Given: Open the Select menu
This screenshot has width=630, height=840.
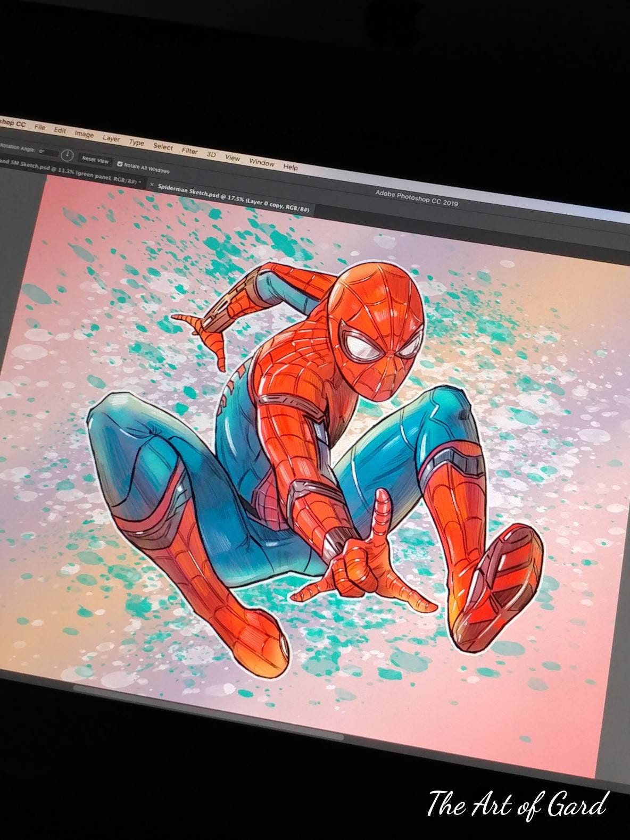Looking at the screenshot, I should (x=163, y=147).
